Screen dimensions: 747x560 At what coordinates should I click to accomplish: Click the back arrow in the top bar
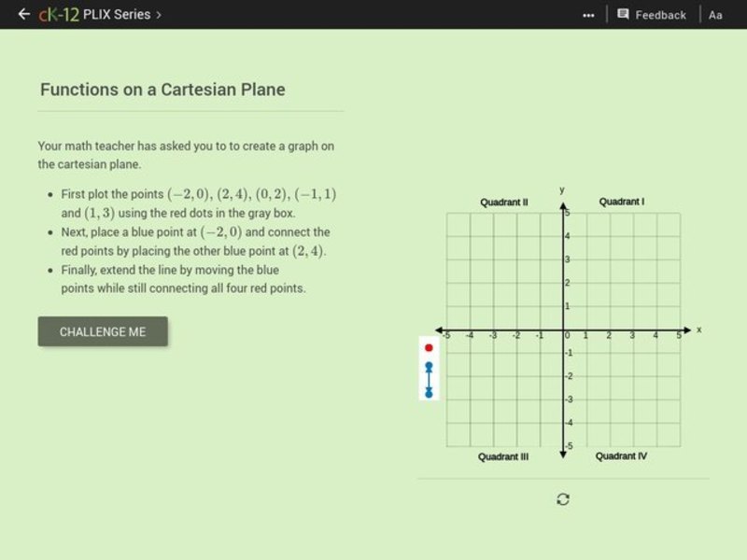(x=23, y=14)
